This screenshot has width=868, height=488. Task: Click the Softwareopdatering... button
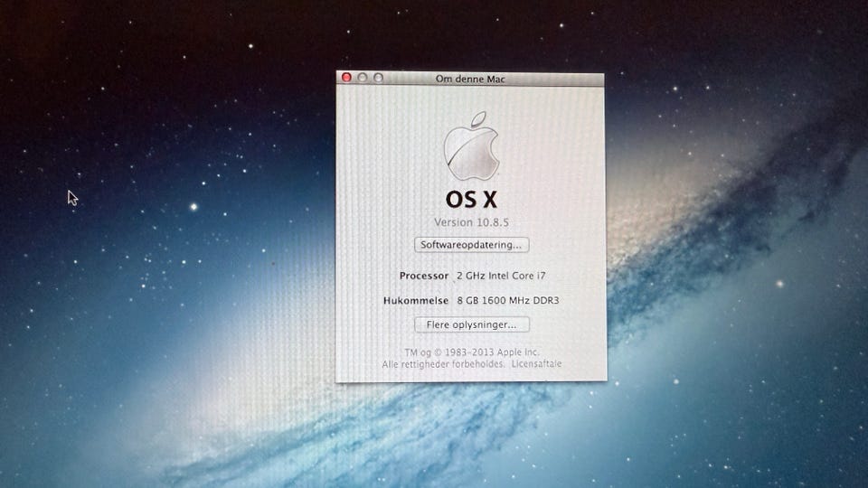click(472, 245)
